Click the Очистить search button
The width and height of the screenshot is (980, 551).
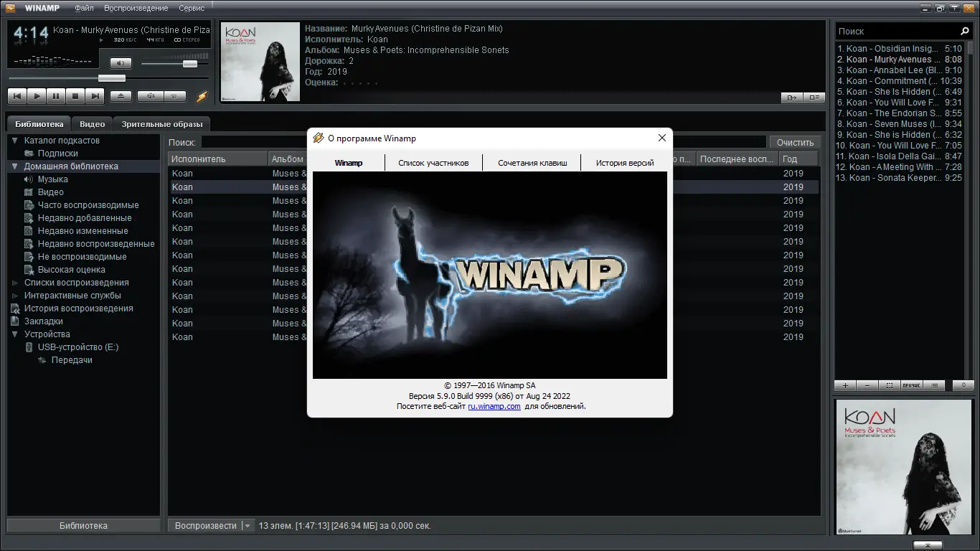[795, 142]
